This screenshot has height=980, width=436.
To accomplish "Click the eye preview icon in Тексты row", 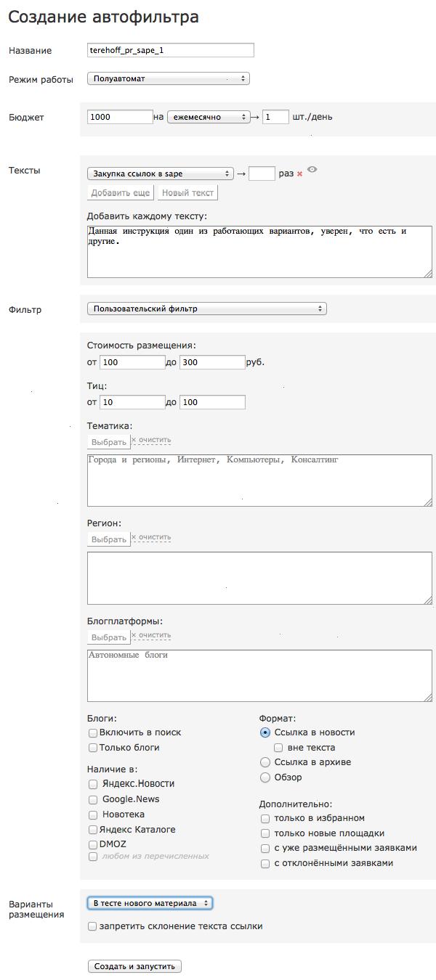I will click(x=312, y=169).
